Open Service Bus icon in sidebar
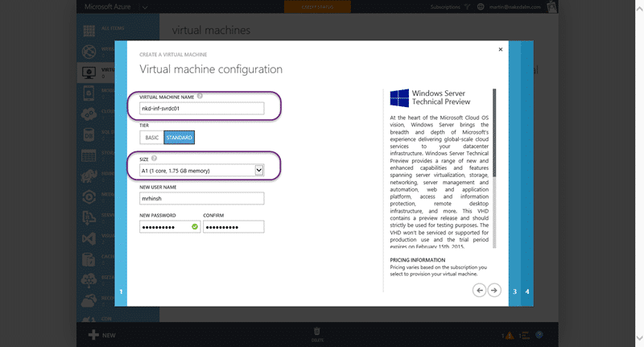 pyautogui.click(x=89, y=217)
